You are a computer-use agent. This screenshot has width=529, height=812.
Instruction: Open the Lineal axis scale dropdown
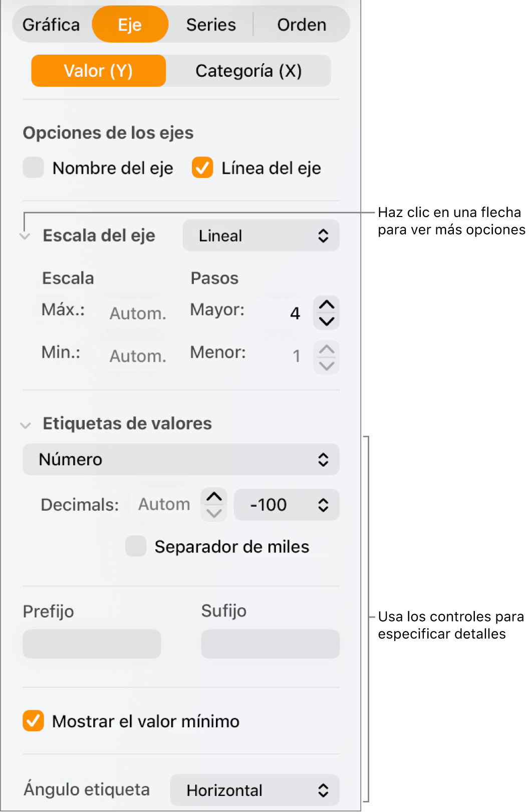tap(260, 236)
